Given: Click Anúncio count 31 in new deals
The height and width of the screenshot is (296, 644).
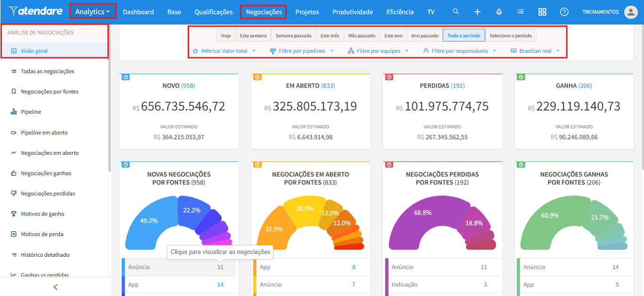Looking at the screenshot, I should pyautogui.click(x=220, y=267).
